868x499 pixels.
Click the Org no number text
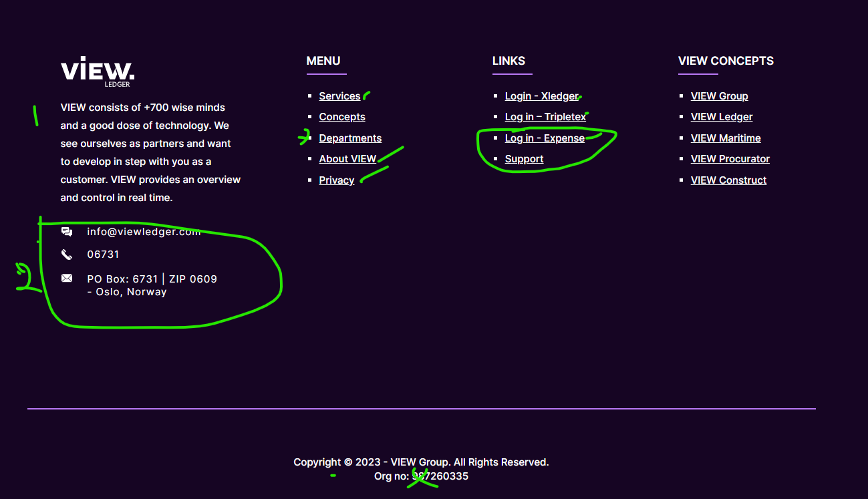click(421, 476)
